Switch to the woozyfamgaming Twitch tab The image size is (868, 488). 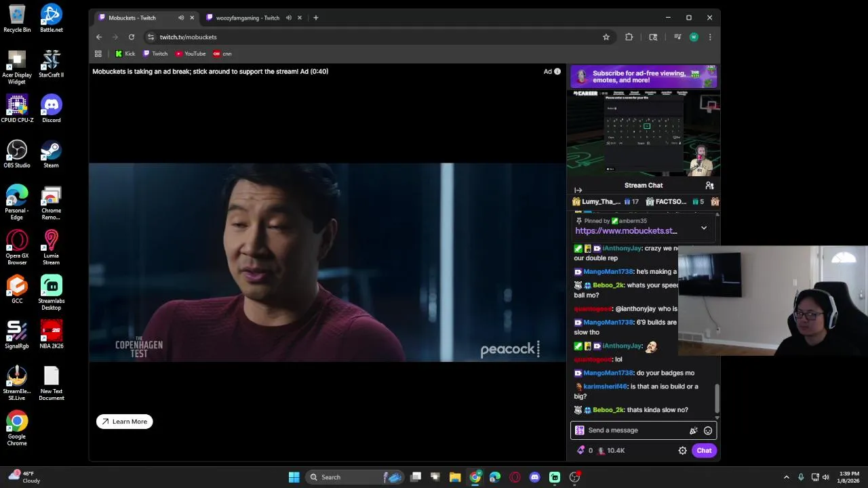pos(248,18)
